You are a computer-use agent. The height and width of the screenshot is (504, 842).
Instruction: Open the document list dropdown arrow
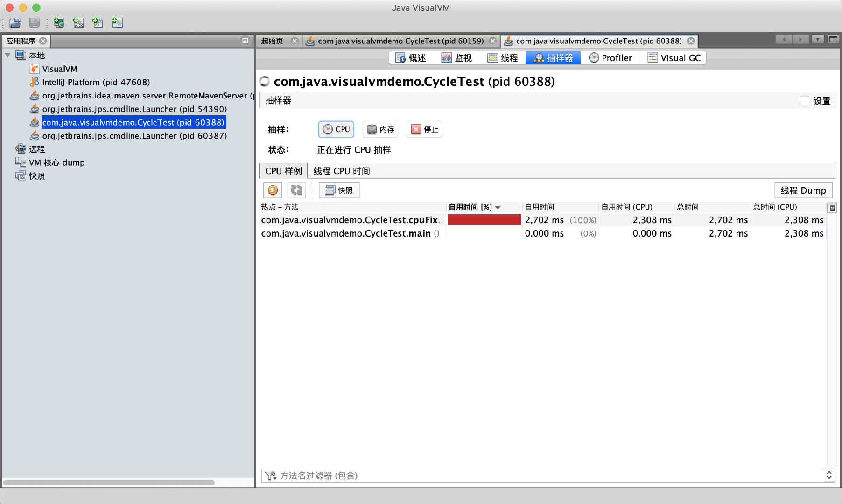pos(818,40)
